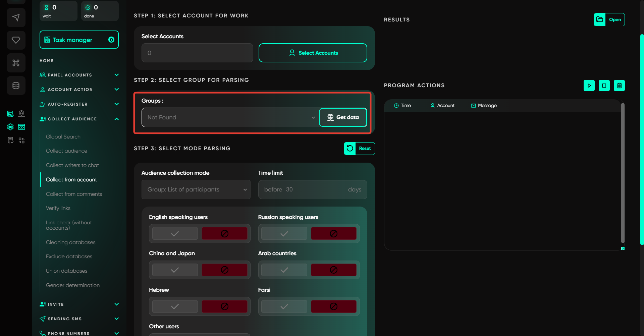The width and height of the screenshot is (644, 336).
Task: Collapse the Collect Audience section
Action: point(116,119)
